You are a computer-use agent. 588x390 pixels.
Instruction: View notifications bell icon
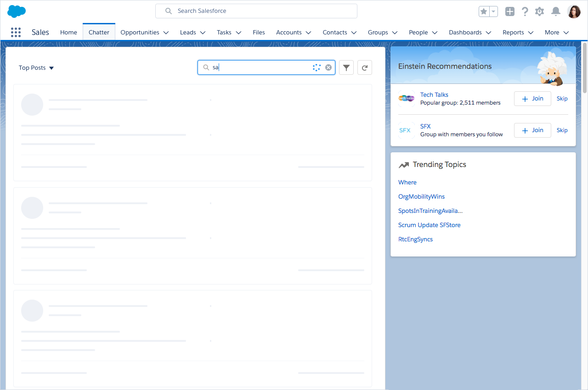click(556, 11)
